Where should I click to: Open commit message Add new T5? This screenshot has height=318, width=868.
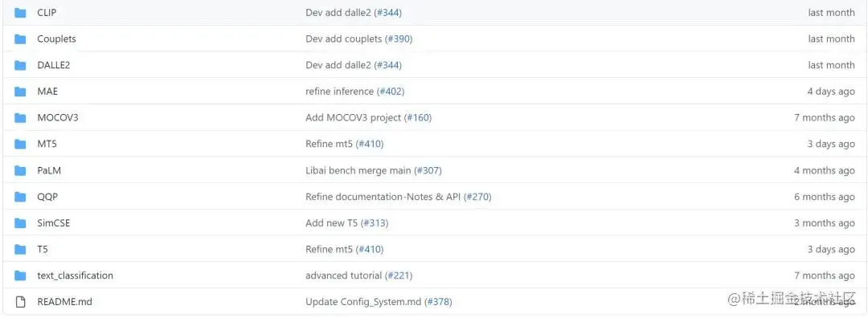point(332,223)
